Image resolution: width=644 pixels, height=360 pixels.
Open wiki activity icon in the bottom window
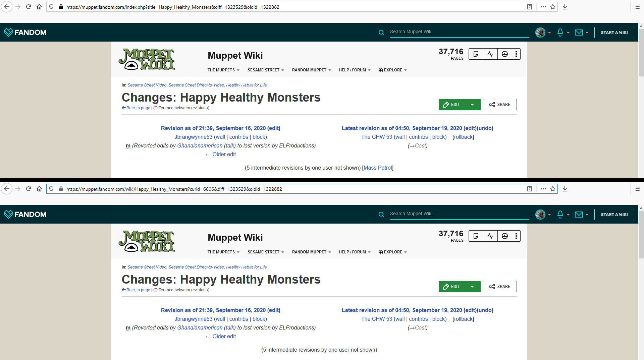[x=490, y=236]
